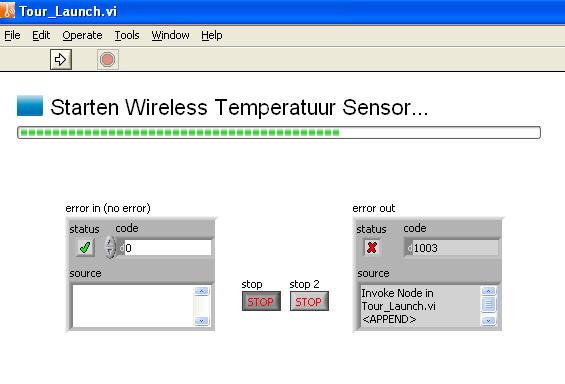Click the error in code stepper control
Screen dimensions: 565x384
point(110,247)
